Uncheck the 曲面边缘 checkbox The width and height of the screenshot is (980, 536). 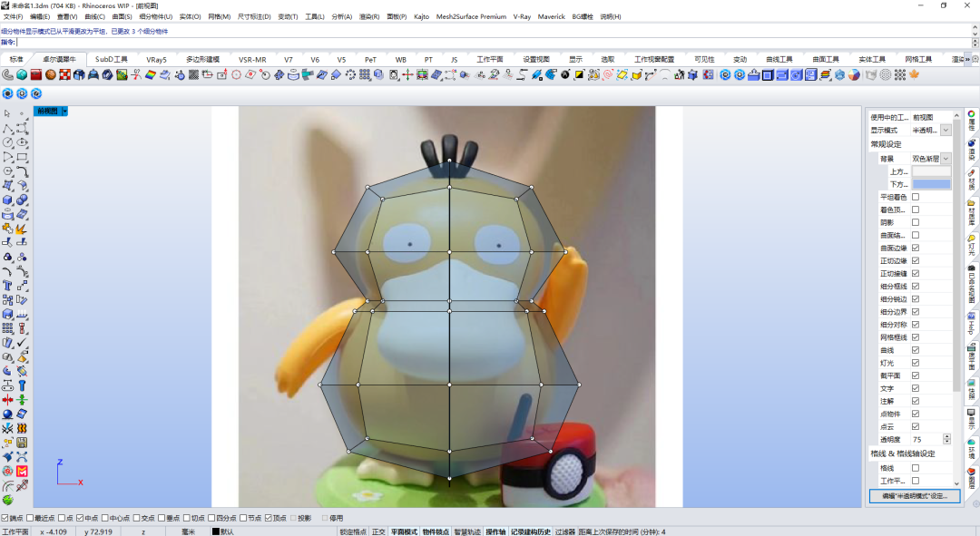point(915,248)
